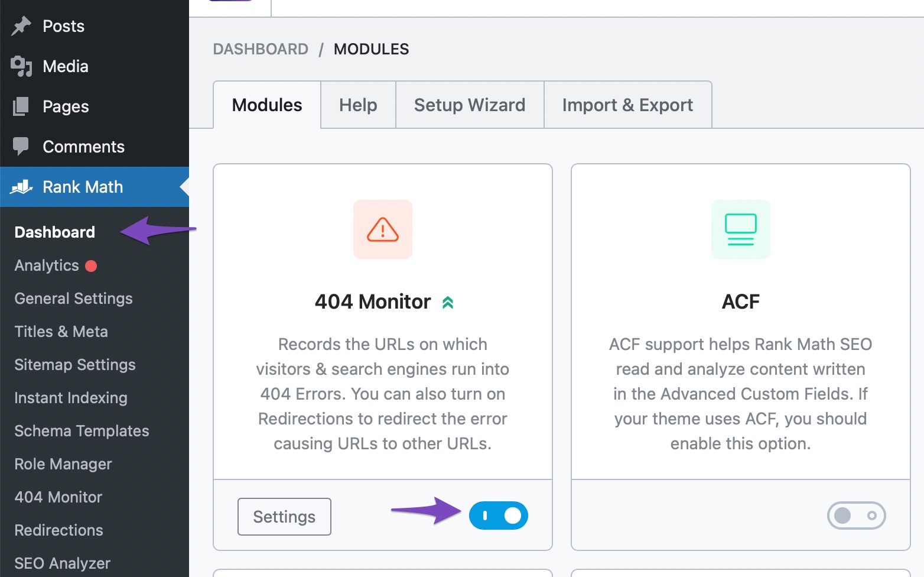Open the DASHBOARD breadcrumb link

tap(261, 49)
